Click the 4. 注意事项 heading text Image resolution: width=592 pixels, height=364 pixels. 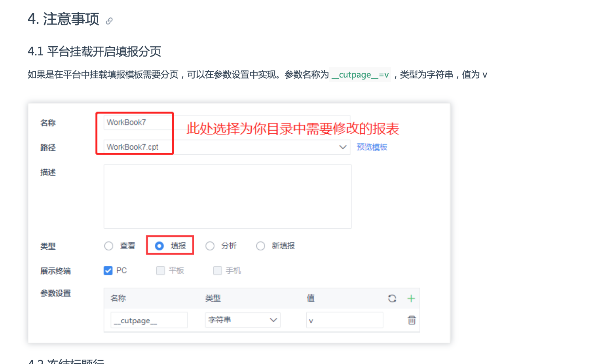pyautogui.click(x=63, y=19)
